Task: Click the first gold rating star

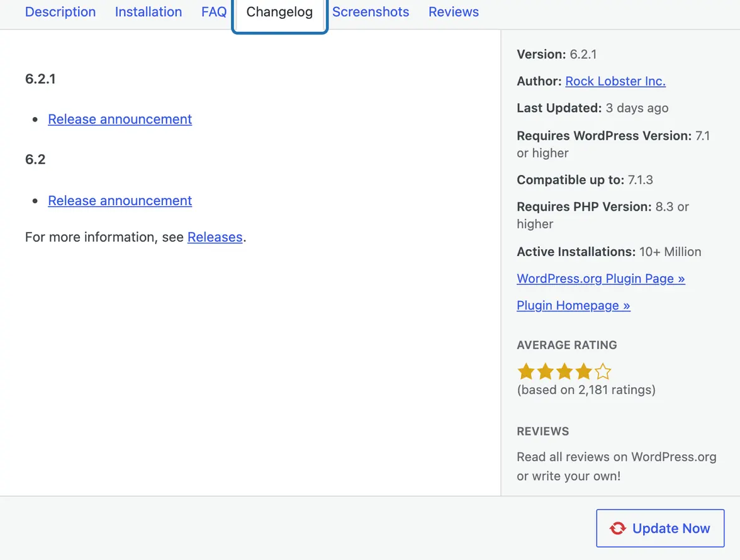Action: pyautogui.click(x=526, y=372)
